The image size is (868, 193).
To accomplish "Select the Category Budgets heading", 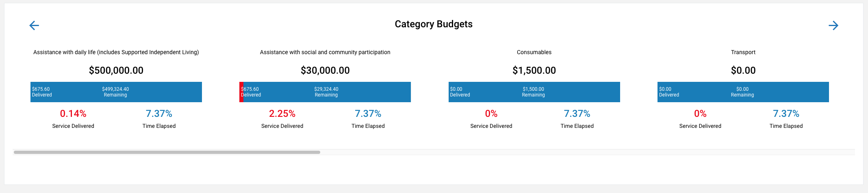I will coord(434,24).
